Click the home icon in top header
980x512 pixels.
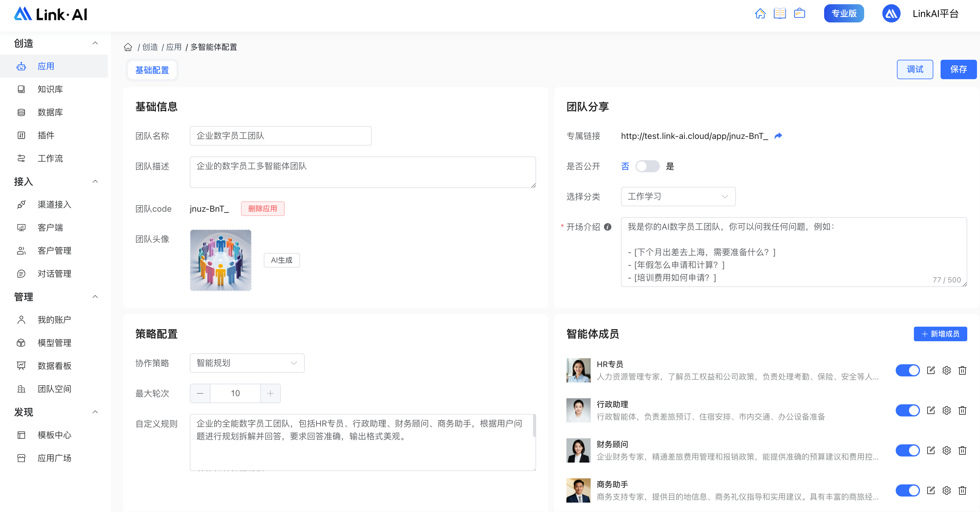point(760,14)
